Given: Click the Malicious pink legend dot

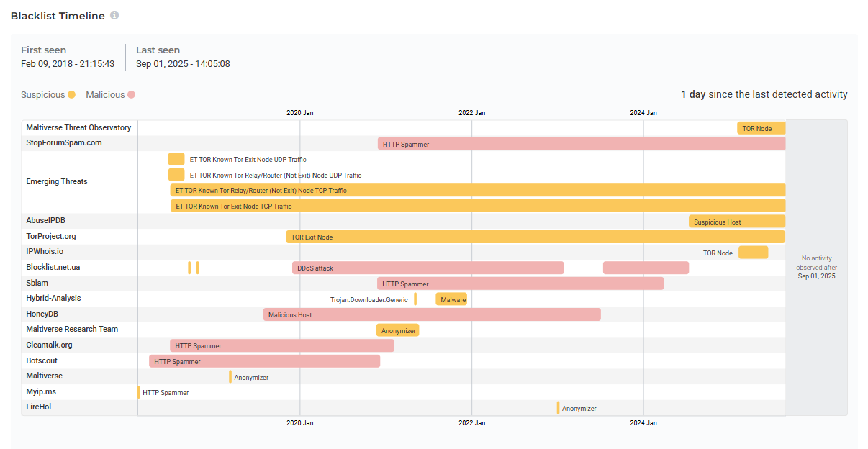Looking at the screenshot, I should 131,95.
